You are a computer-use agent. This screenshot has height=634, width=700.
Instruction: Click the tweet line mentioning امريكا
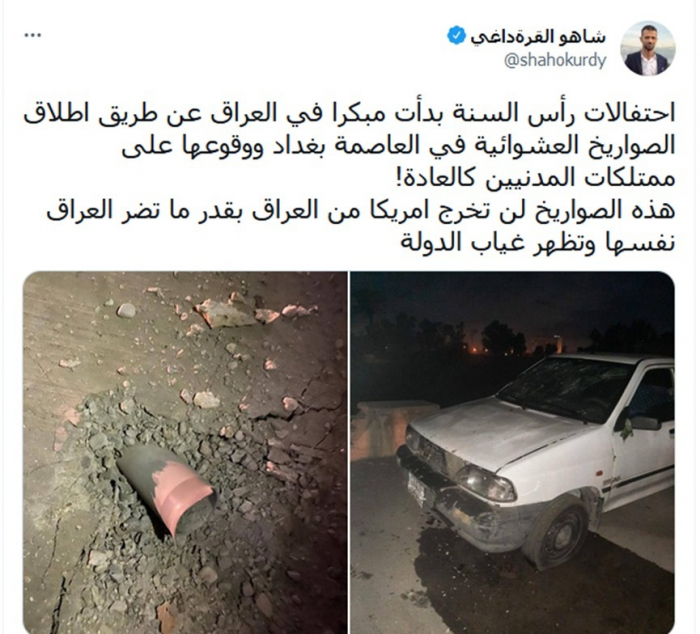click(x=361, y=211)
